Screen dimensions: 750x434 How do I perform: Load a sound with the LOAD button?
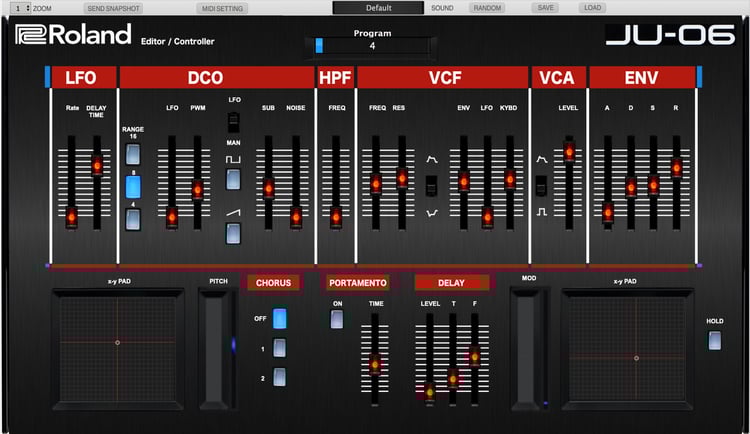[592, 8]
